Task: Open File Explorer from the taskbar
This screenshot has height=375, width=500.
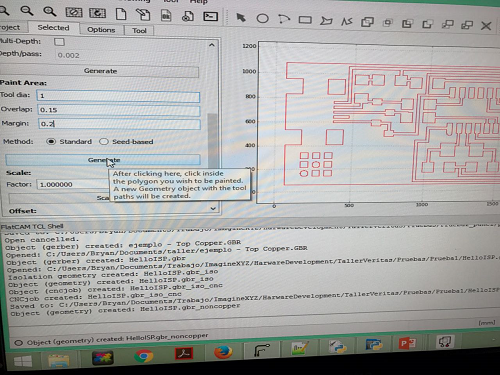Action: pos(59,362)
